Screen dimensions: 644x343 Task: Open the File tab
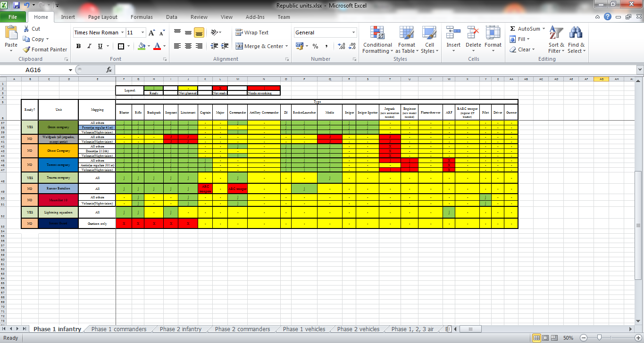(13, 17)
